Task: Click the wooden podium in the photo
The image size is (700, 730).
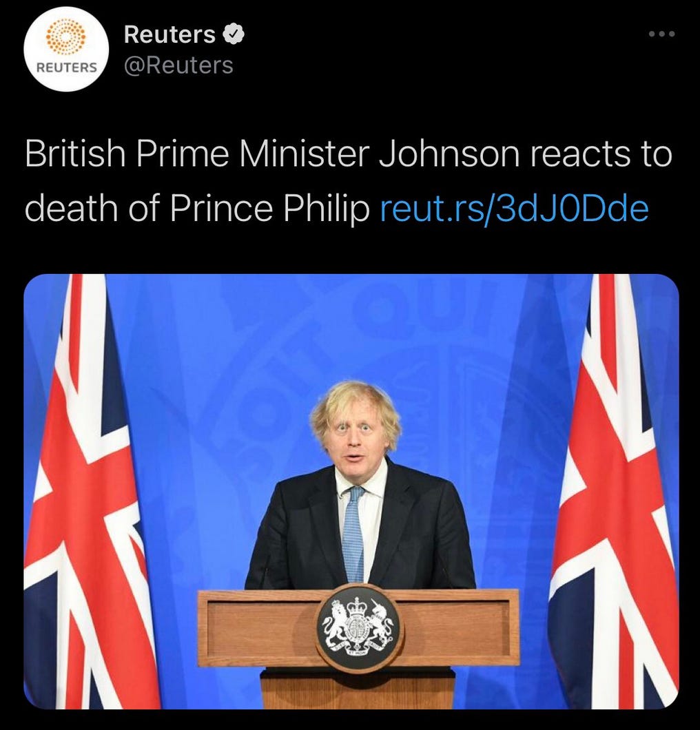Action: pos(358,647)
